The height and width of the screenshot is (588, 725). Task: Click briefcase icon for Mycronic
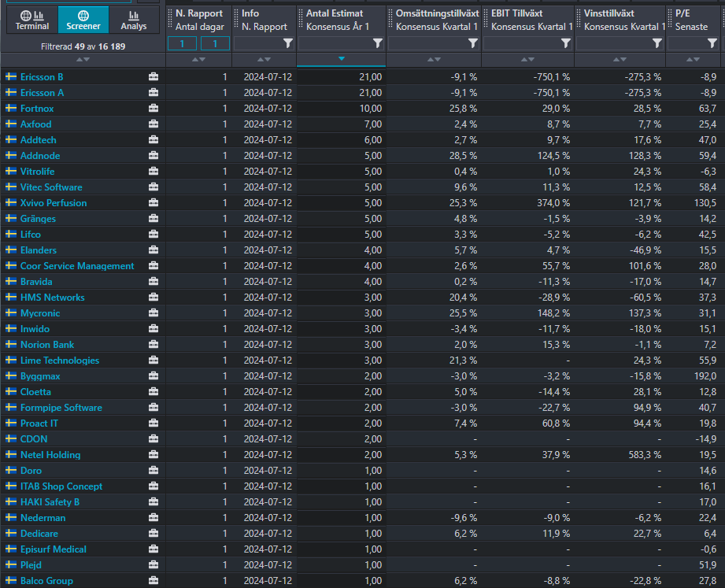[x=154, y=313]
